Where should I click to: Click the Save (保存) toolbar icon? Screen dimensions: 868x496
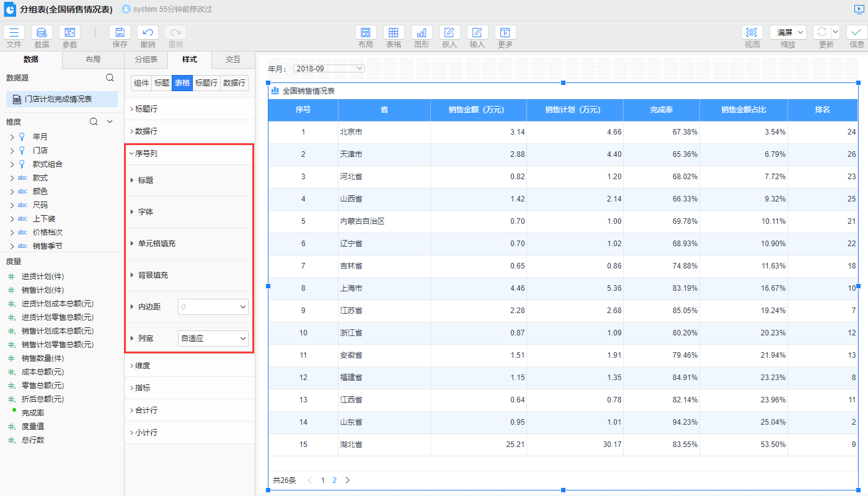[x=120, y=33]
